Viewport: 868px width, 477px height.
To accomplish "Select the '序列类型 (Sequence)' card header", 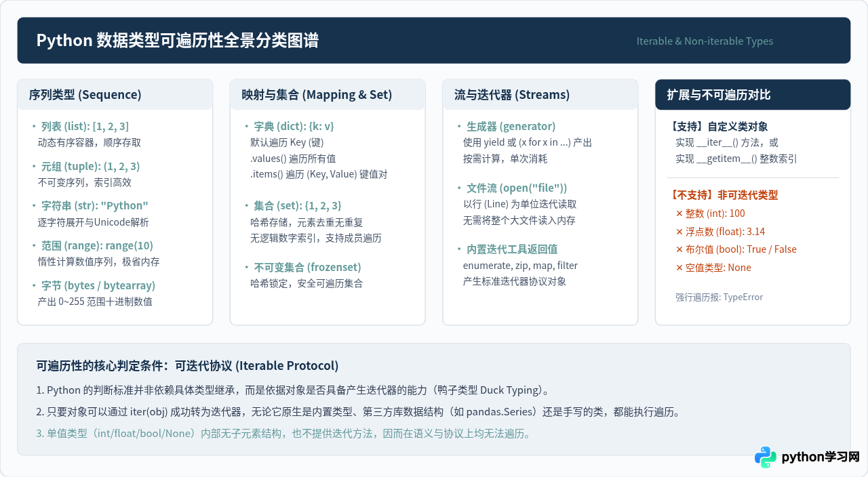I will 115,95.
